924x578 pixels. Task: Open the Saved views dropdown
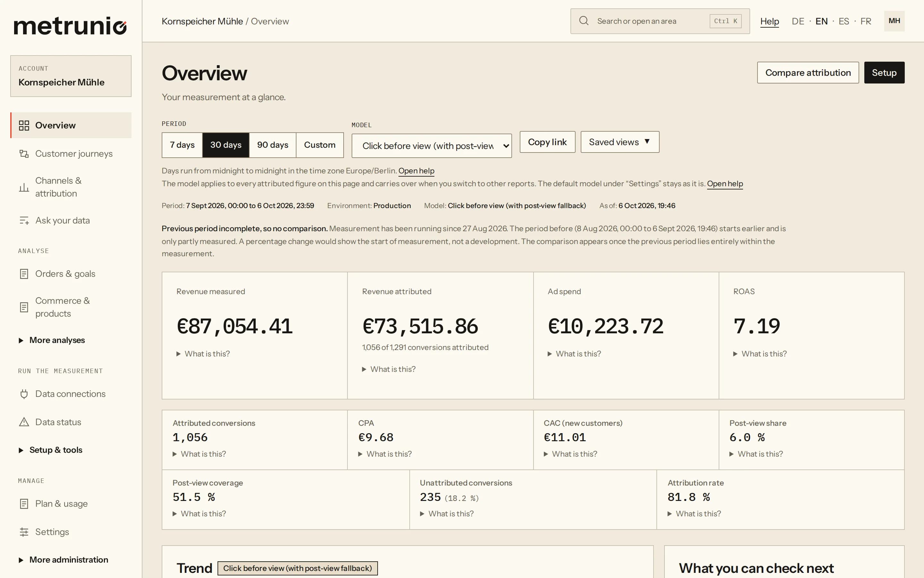coord(620,142)
